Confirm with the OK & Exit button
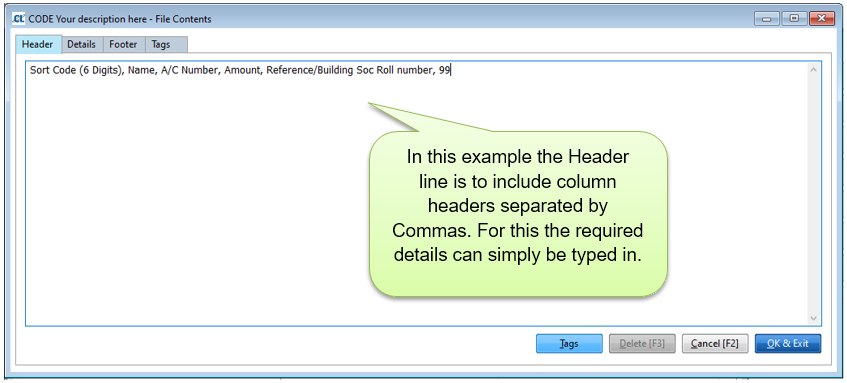 (x=788, y=344)
